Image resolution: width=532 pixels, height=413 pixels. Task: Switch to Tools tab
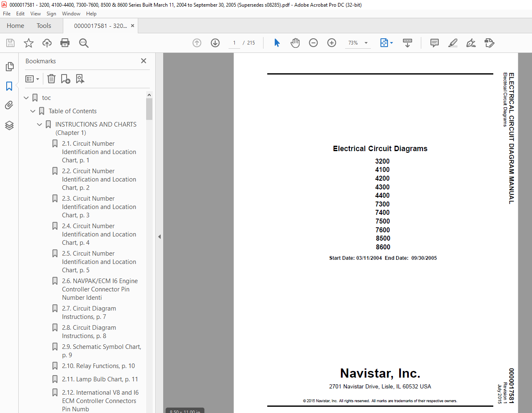(x=44, y=26)
